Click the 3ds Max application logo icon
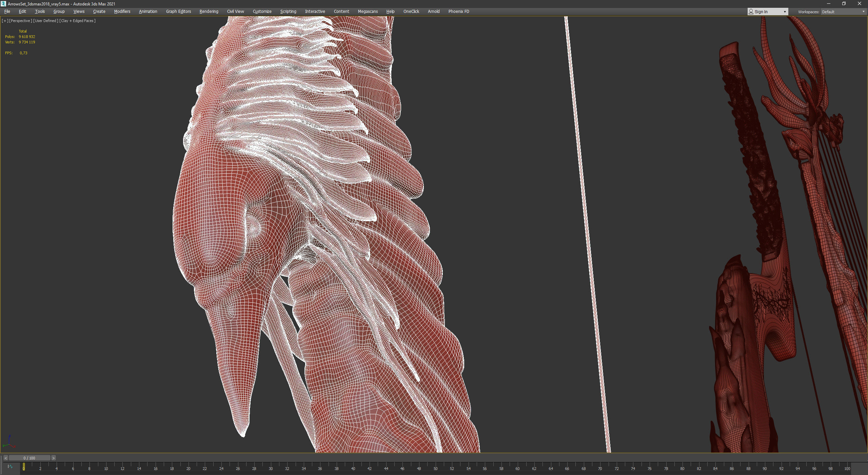The image size is (868, 475). tap(3, 4)
